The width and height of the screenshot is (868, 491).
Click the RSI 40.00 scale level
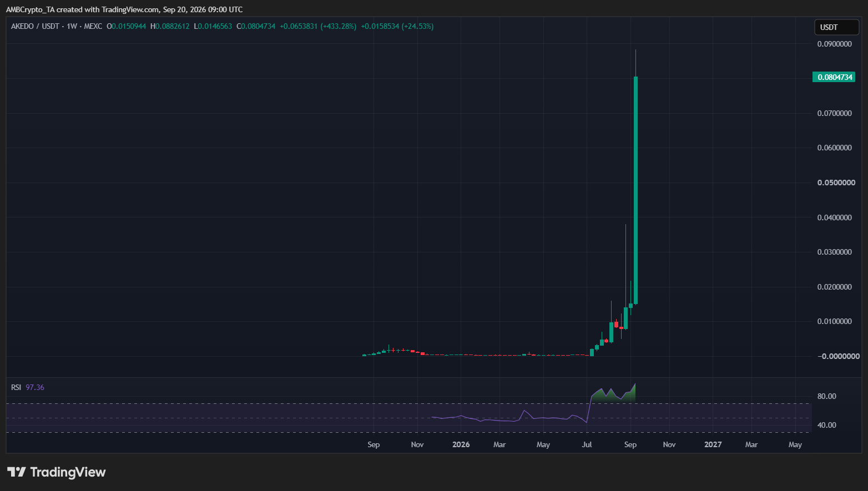click(827, 425)
